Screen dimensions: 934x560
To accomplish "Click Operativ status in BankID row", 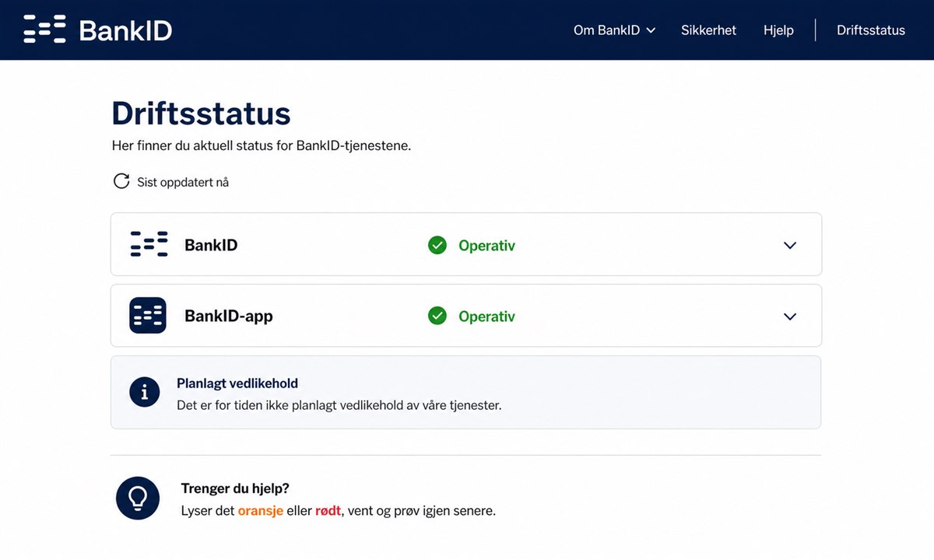I will (x=486, y=246).
